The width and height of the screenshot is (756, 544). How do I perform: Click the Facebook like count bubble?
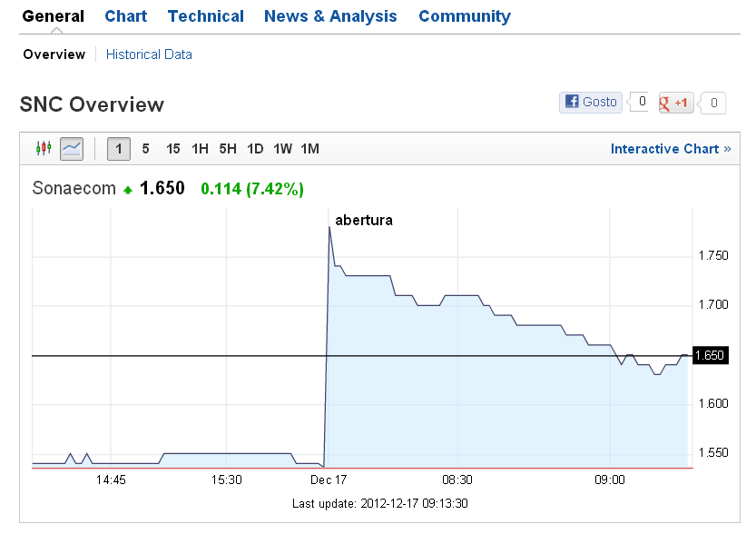pyautogui.click(x=640, y=102)
